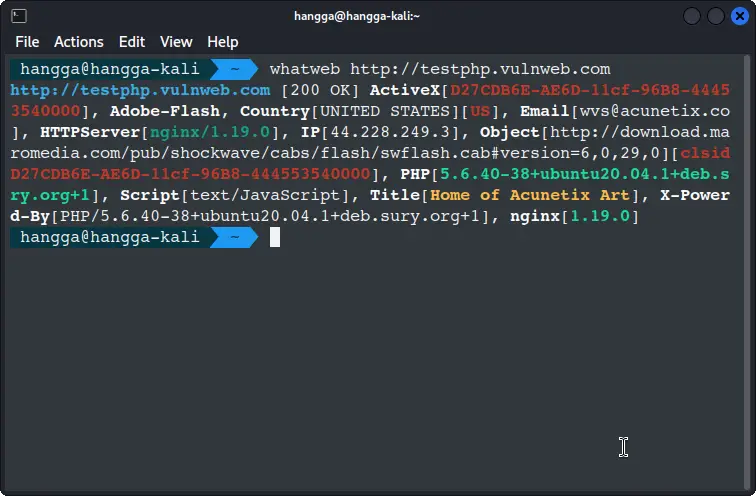Open the File menu
This screenshot has width=756, height=496.
[x=27, y=42]
